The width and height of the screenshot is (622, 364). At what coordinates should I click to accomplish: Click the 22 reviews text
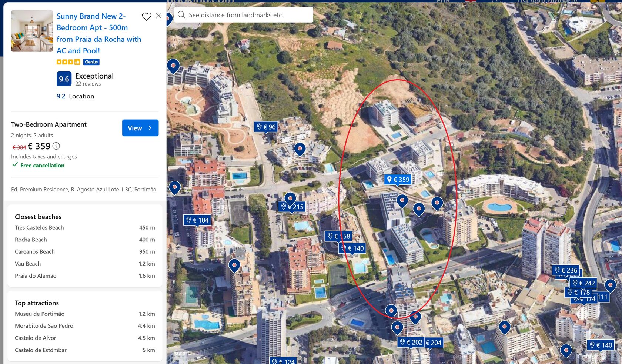[x=88, y=84]
